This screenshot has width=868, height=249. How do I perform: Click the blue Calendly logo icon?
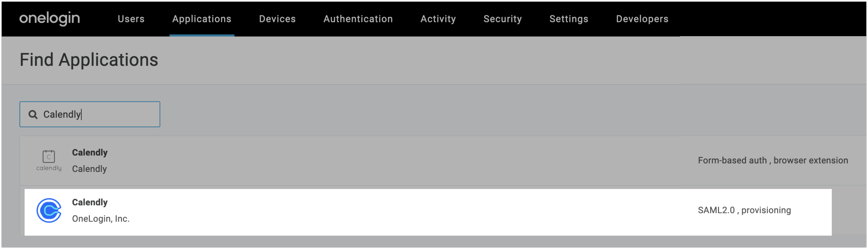click(49, 210)
